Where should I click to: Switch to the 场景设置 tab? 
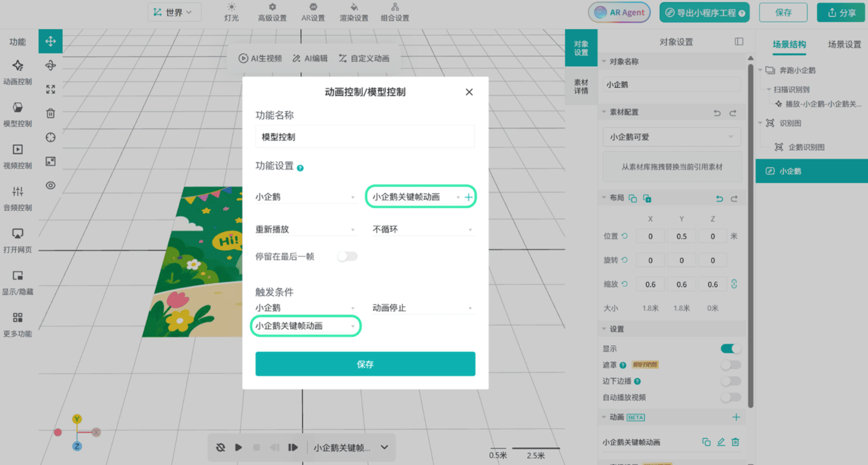[x=844, y=44]
